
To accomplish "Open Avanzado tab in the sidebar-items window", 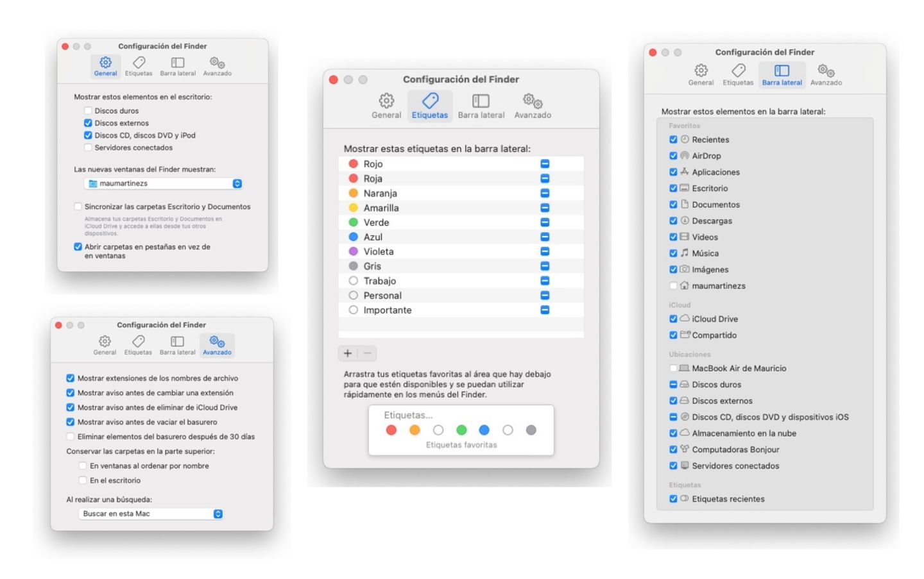I will 826,74.
